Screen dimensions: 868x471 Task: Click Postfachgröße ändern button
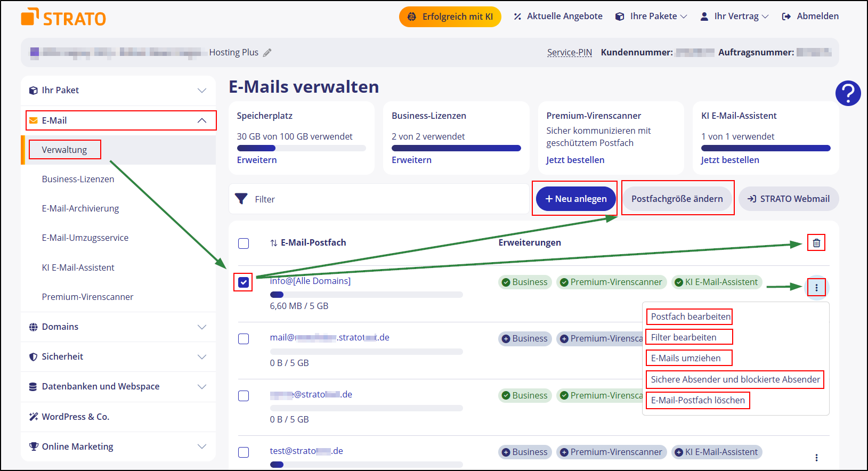click(x=677, y=199)
